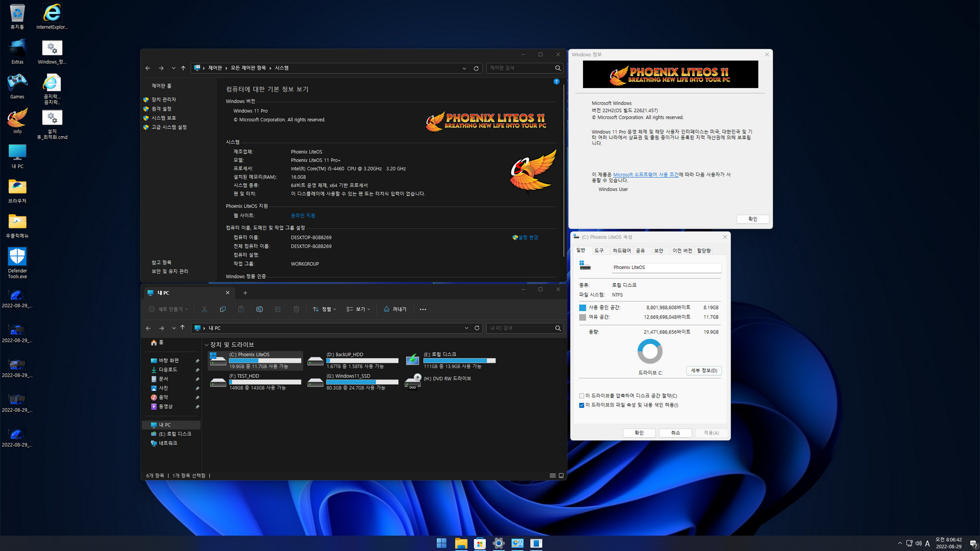Select the 내 PC desktop icon
Screen dimensions: 980x551
[17, 156]
